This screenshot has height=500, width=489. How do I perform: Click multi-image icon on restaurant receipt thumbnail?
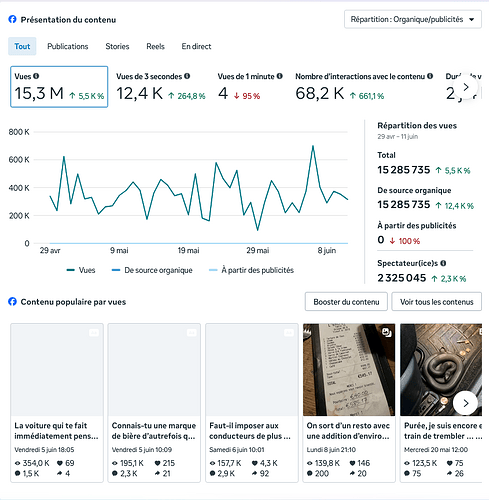click(x=386, y=332)
